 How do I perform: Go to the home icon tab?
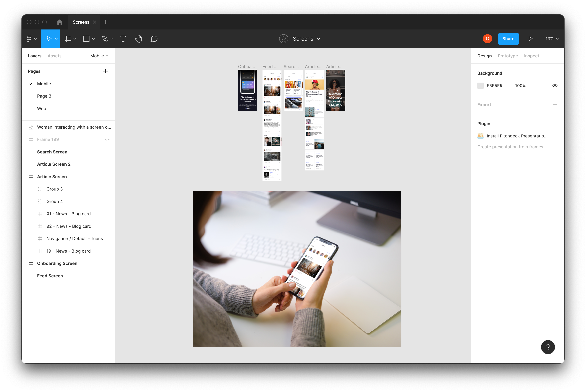[60, 22]
